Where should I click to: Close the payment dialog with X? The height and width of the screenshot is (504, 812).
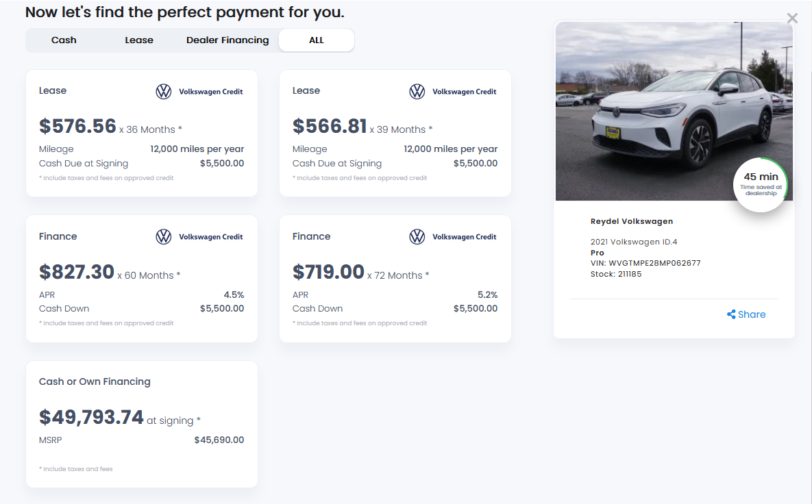(x=792, y=18)
